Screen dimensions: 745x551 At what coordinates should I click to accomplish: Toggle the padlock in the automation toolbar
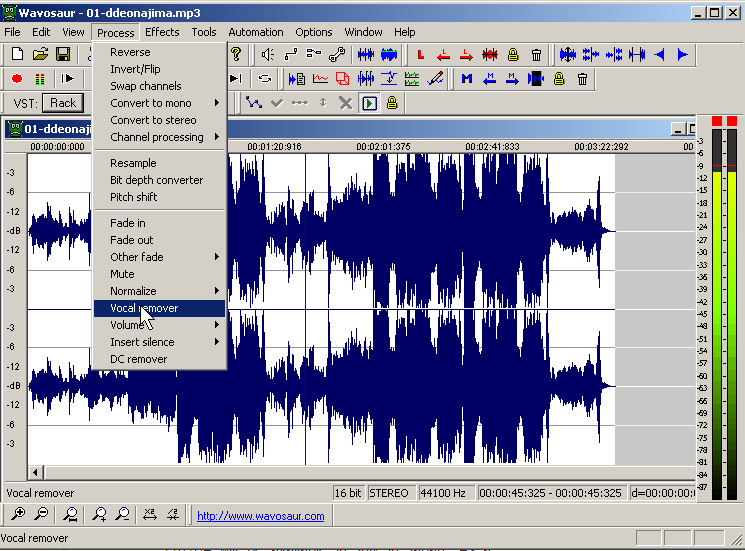392,103
